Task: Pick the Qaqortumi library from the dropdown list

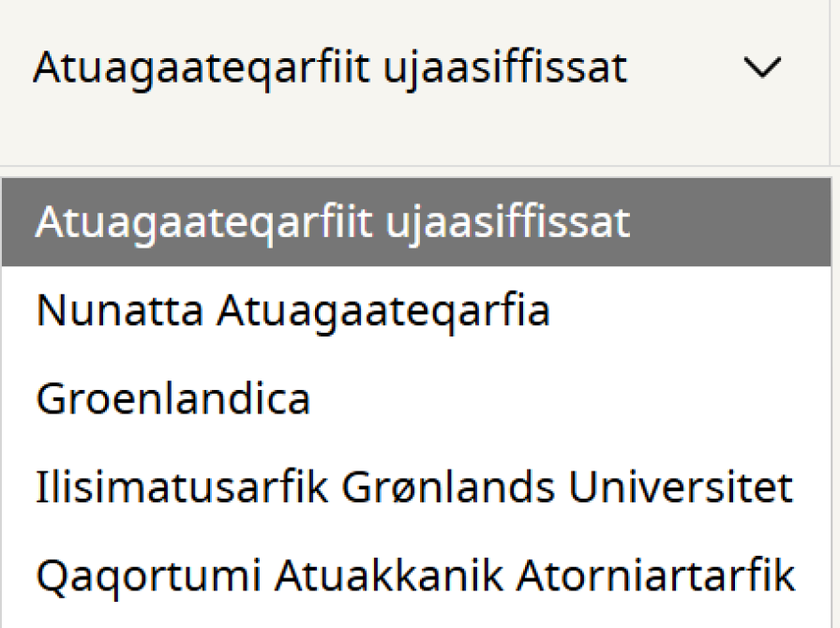Action: click(x=414, y=575)
